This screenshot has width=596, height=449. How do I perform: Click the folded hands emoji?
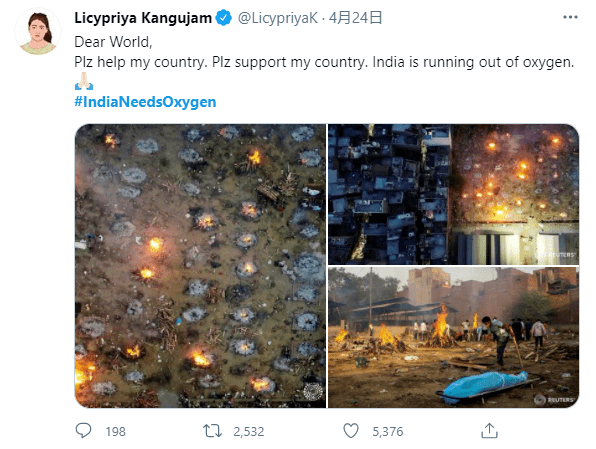click(84, 81)
